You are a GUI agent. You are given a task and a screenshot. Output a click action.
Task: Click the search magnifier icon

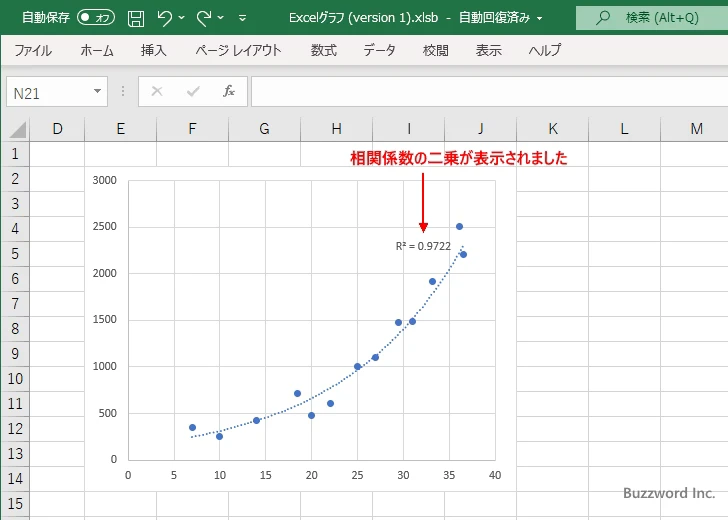[603, 18]
